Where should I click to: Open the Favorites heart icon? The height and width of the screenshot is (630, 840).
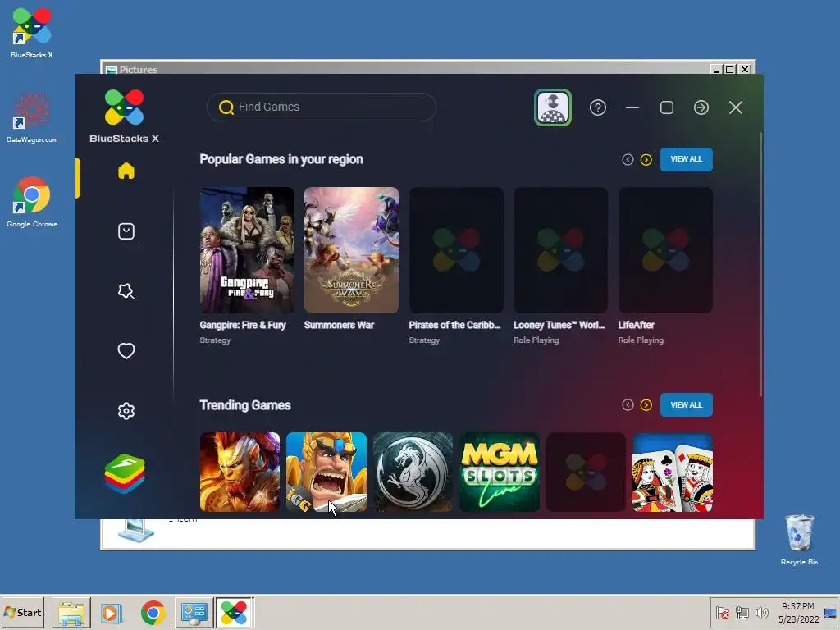click(x=126, y=351)
